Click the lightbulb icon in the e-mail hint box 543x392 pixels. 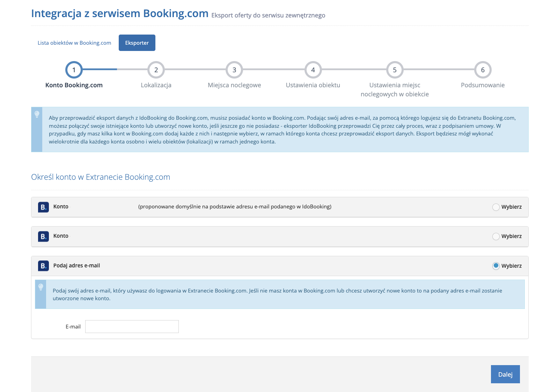pyautogui.click(x=41, y=287)
